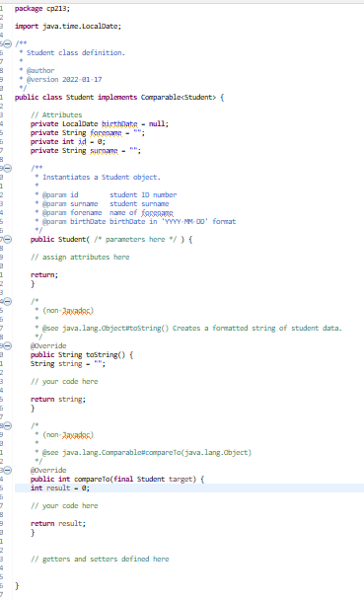
Task: Click the 'String string = "";' line
Action: point(68,364)
